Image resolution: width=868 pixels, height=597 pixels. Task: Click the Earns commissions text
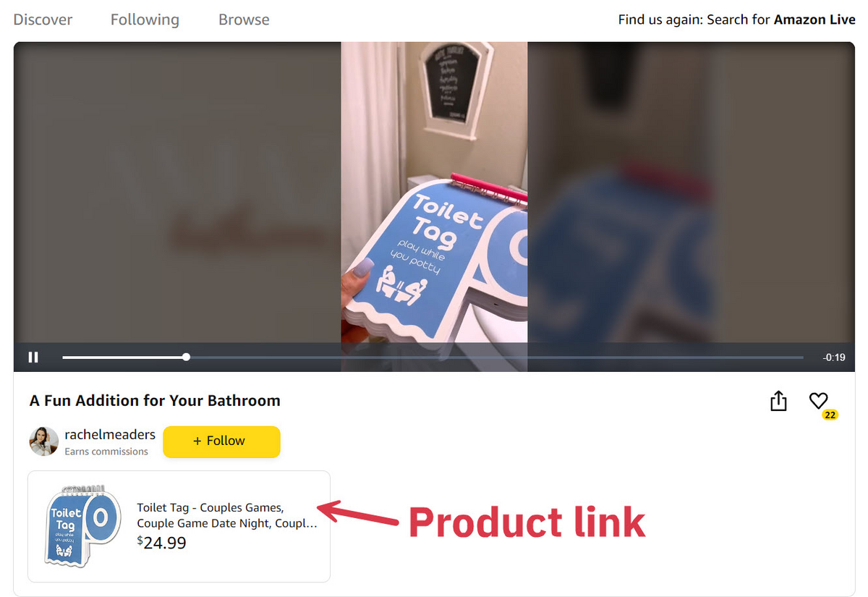pos(106,452)
